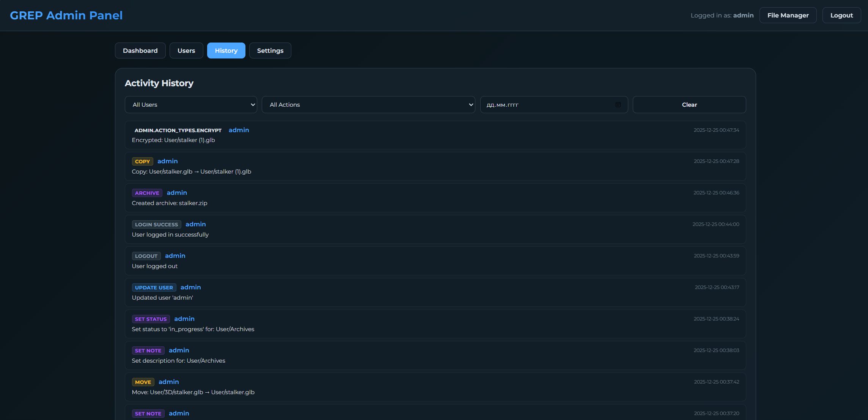The image size is (868, 420).
Task: Go to the Settings tab
Action: (270, 51)
